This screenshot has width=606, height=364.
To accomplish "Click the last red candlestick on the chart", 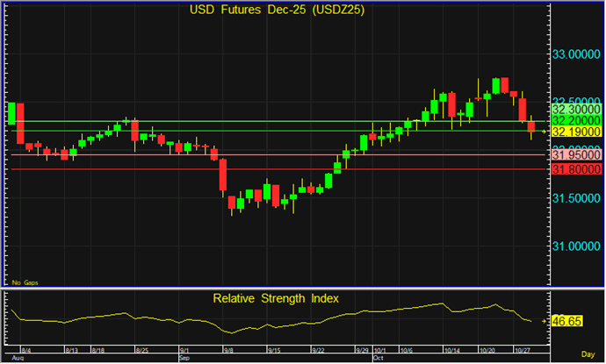I will pyautogui.click(x=530, y=127).
